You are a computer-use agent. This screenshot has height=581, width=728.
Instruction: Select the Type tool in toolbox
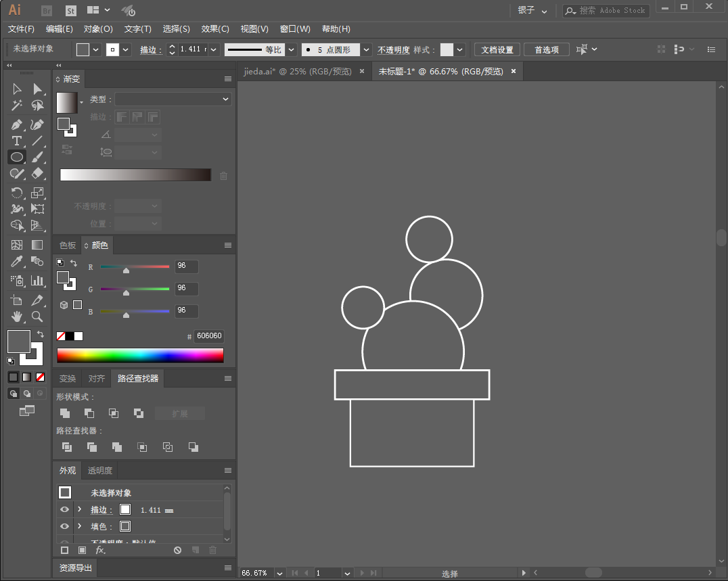coord(17,141)
